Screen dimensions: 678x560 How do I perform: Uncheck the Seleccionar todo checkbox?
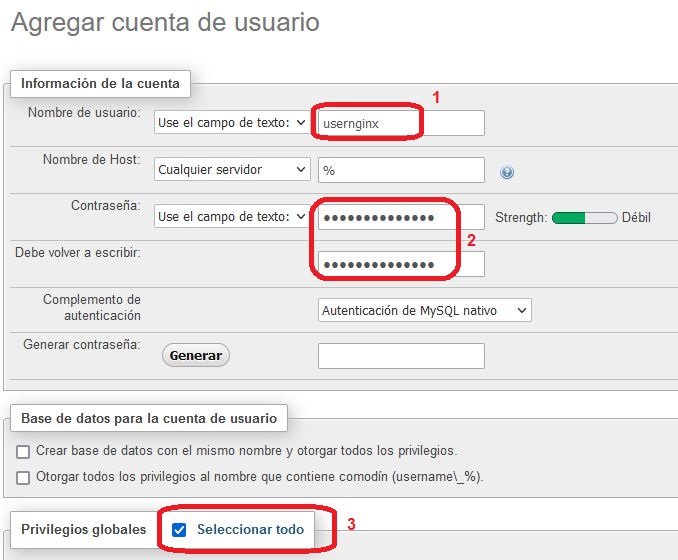(179, 530)
